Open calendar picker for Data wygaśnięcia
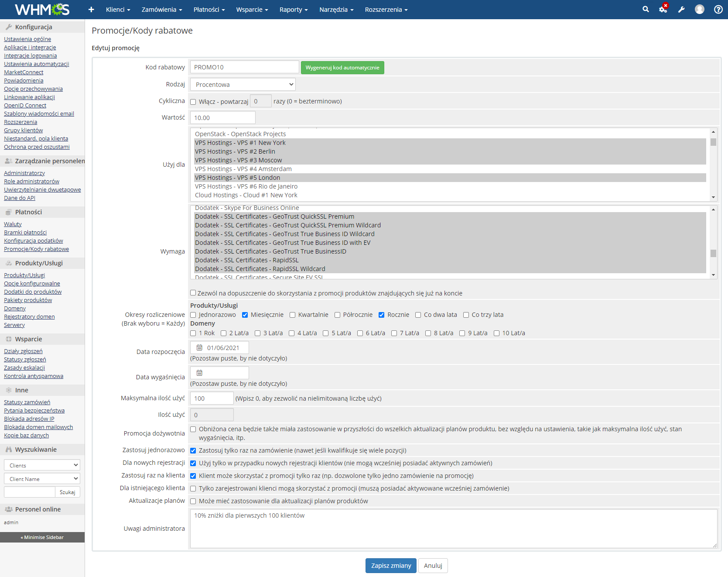The width and height of the screenshot is (728, 577). tap(199, 372)
